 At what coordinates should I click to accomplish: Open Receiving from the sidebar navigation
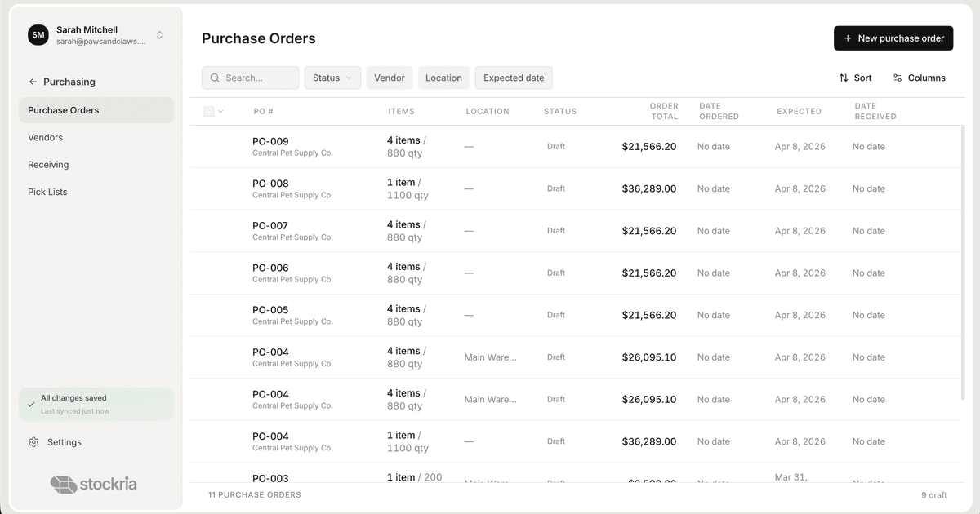coord(48,164)
